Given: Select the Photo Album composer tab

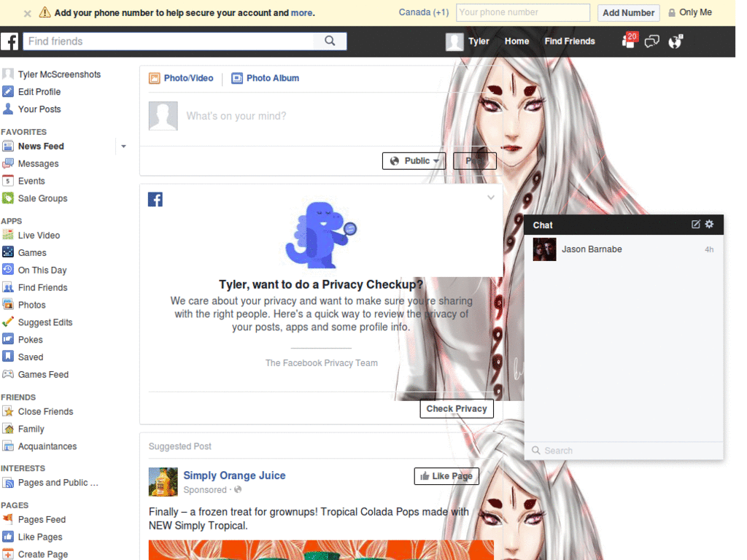Looking at the screenshot, I should pos(266,78).
